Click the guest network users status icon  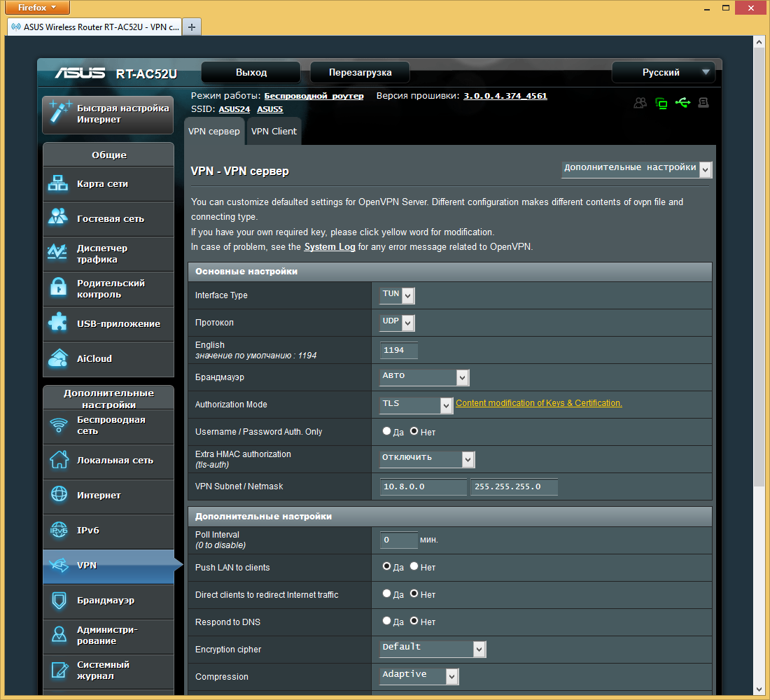[640, 103]
